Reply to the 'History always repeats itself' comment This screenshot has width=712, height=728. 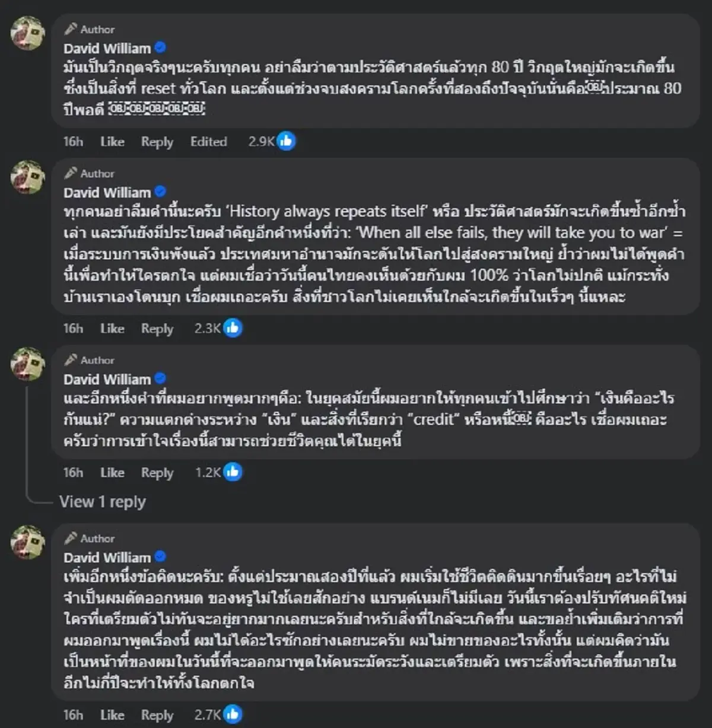[x=157, y=329]
